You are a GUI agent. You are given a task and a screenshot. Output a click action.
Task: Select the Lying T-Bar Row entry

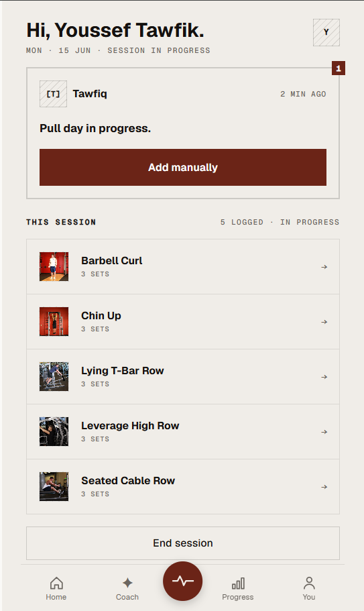(183, 377)
